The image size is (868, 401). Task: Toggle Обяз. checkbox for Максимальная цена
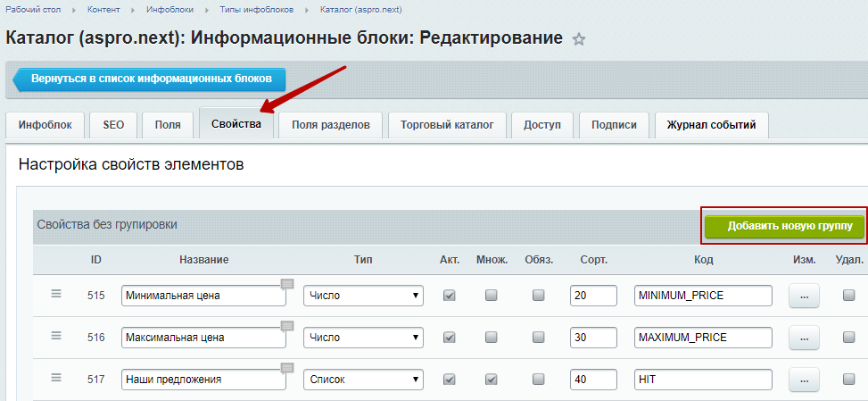coord(538,338)
